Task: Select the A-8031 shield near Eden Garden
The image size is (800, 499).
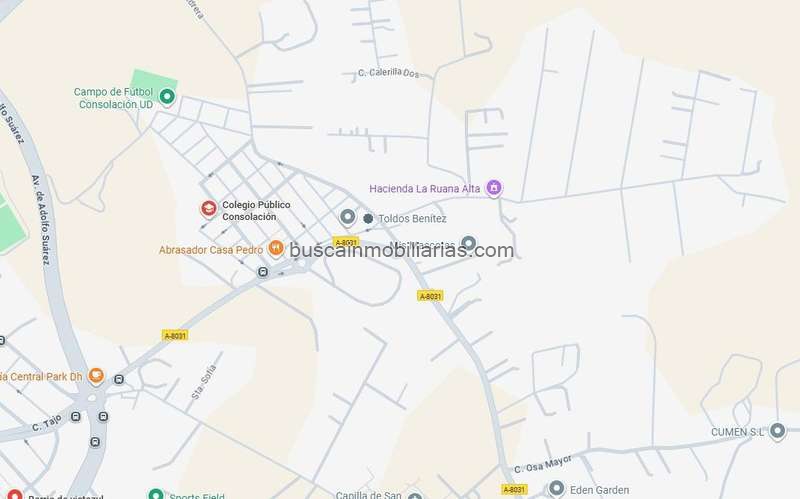Action: [x=514, y=489]
